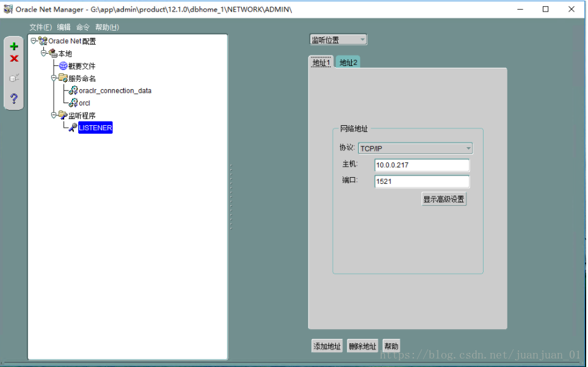Click the grayed Test Service icon
The width and height of the screenshot is (588, 367).
(14, 78)
